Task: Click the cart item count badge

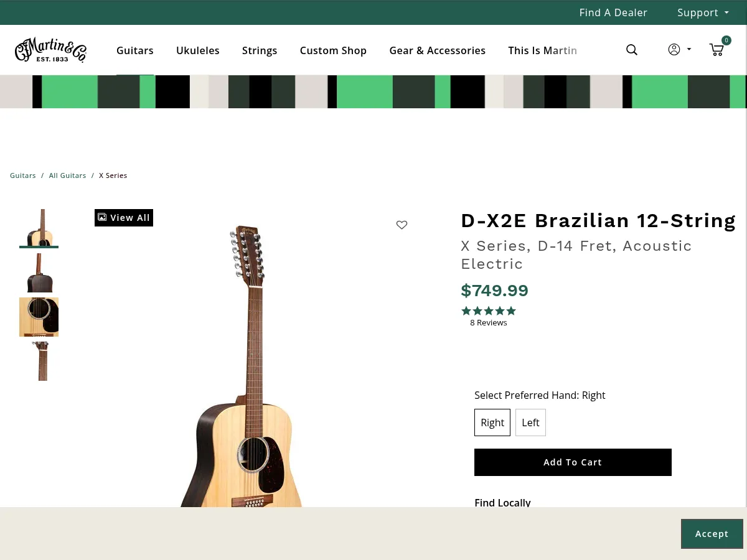Action: click(726, 40)
